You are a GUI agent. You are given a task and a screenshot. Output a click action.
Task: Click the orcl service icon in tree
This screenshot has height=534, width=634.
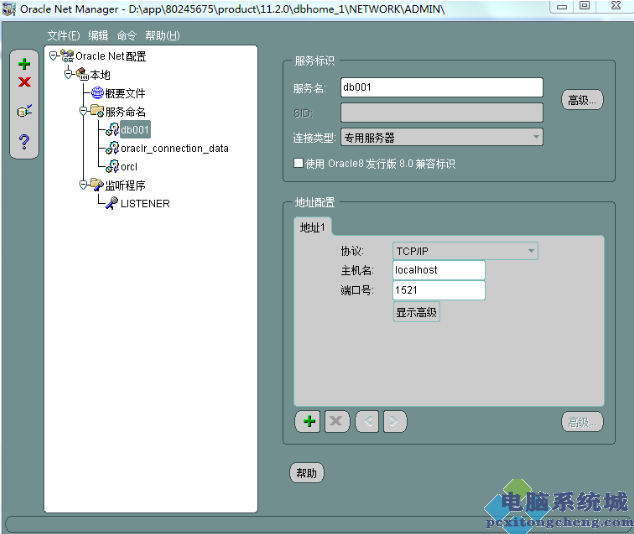(112, 167)
